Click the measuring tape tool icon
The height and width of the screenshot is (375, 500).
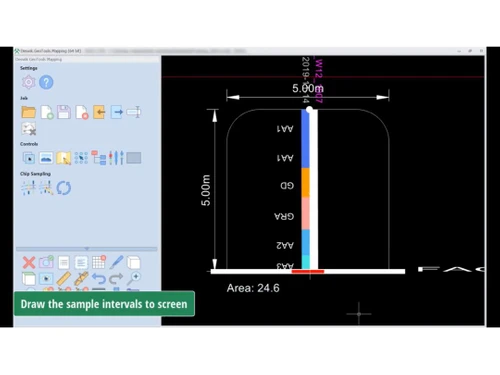click(x=81, y=279)
